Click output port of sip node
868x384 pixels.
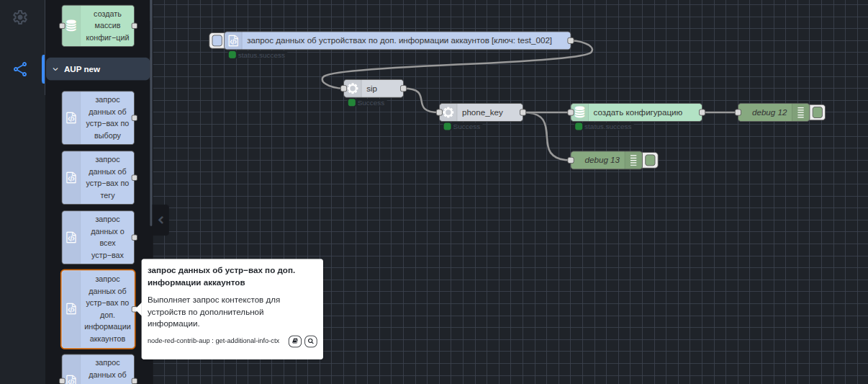403,89
